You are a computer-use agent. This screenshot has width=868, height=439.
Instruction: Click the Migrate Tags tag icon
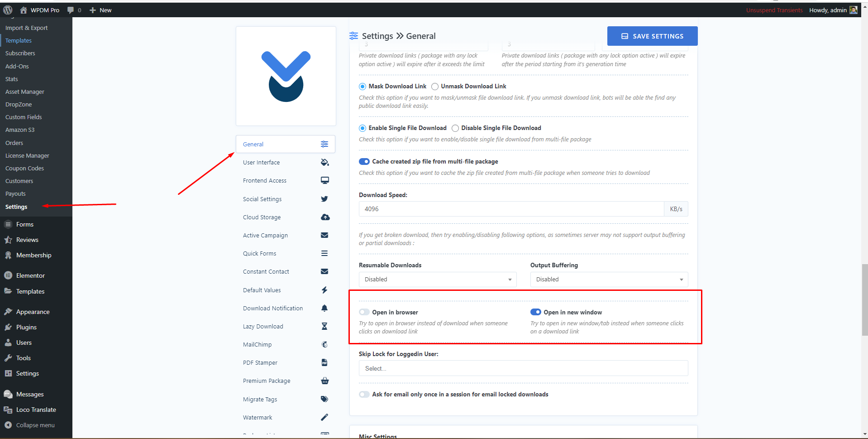click(x=324, y=399)
